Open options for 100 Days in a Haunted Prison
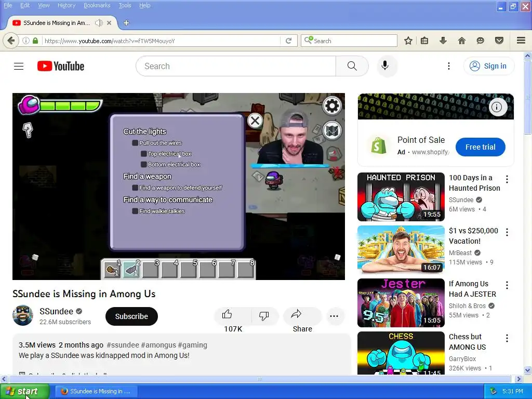 [x=507, y=179]
